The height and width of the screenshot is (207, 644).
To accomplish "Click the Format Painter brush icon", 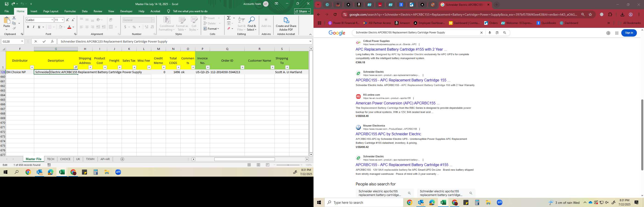I will coord(14,28).
